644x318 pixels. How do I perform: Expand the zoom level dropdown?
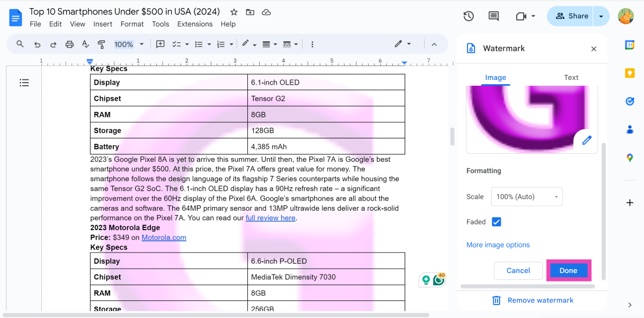[129, 45]
